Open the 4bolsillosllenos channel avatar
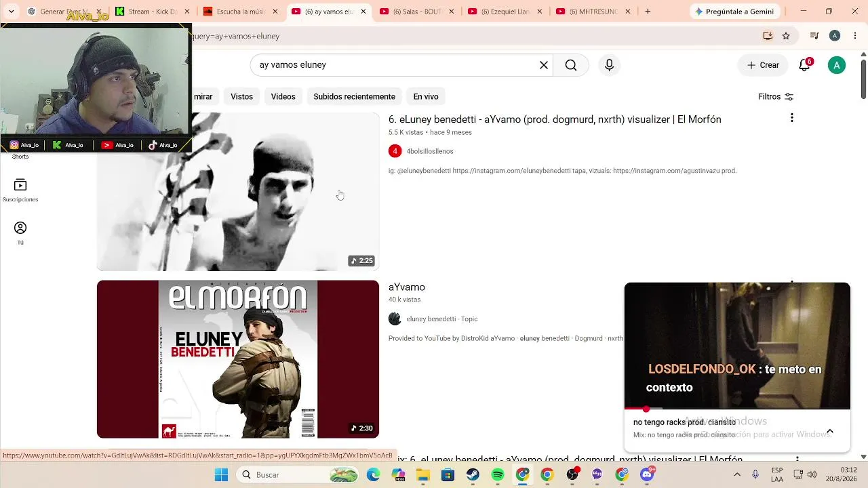 [x=395, y=151]
